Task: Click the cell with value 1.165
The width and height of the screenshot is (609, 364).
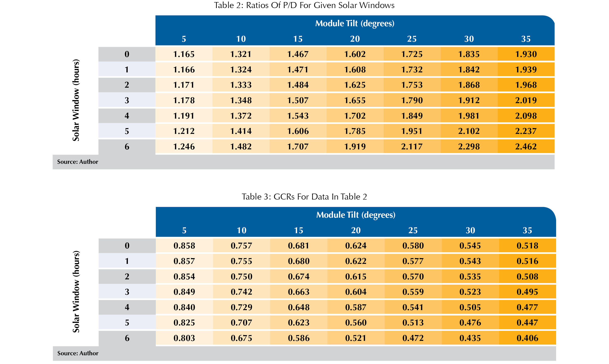Action: point(184,54)
